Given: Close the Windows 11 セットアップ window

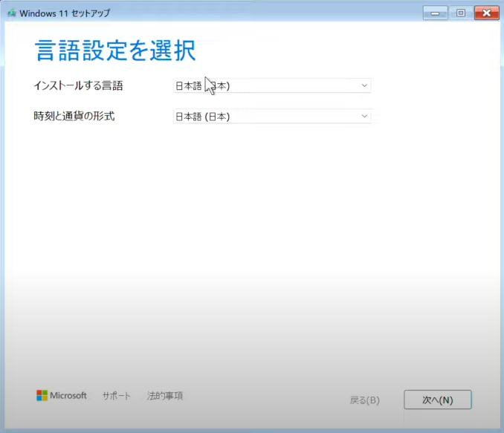Looking at the screenshot, I should [x=487, y=13].
